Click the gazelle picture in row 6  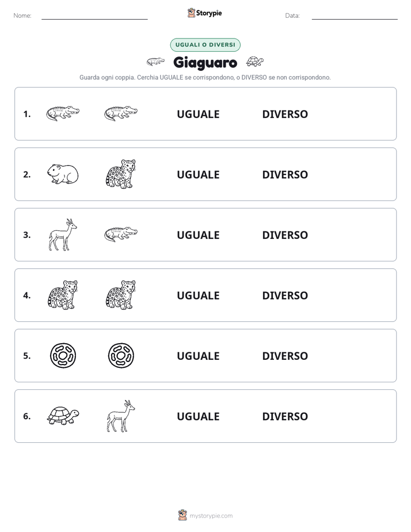pos(121,416)
